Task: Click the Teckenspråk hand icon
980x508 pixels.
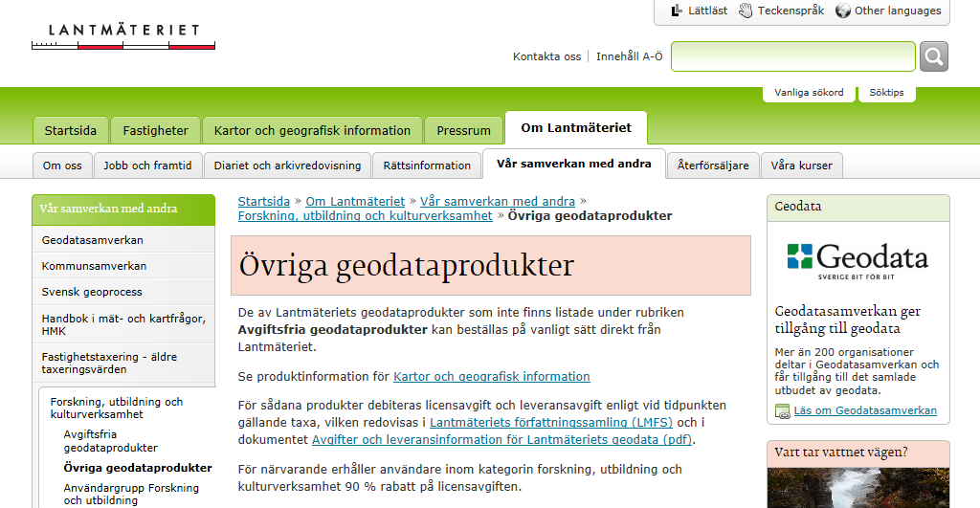Action: click(746, 11)
